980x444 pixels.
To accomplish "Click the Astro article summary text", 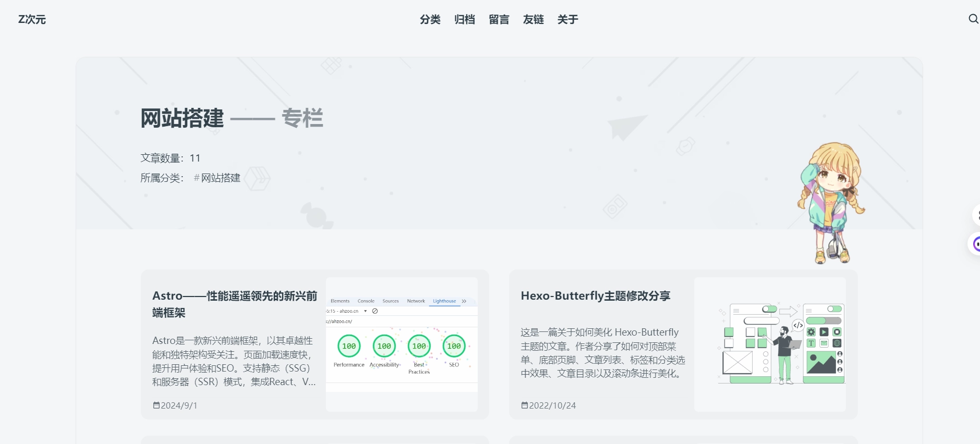I will click(234, 361).
